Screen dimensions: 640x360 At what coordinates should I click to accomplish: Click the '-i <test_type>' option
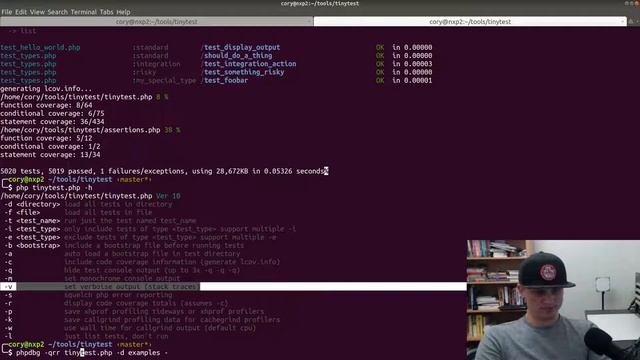[32, 229]
